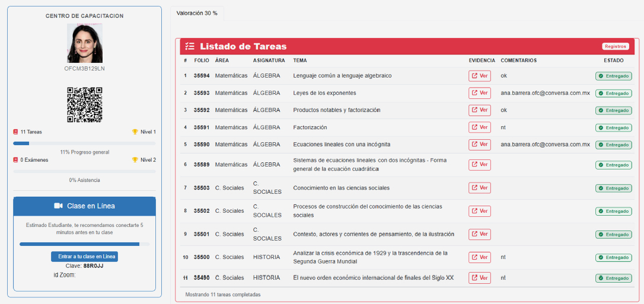Screen dimensions: 644x304
Task: Click the green check icon on folio 35594 status
Action: click(x=601, y=76)
